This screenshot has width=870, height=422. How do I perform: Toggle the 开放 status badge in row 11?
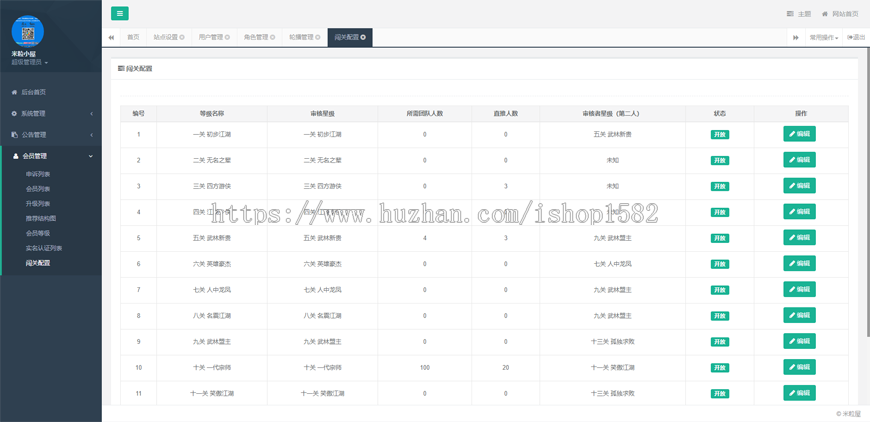pyautogui.click(x=720, y=394)
